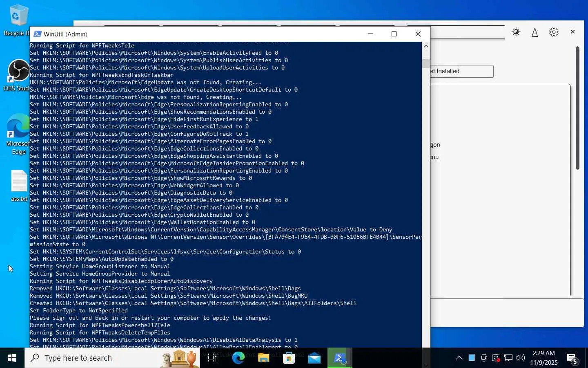Viewport: 588px width, 368px height.
Task: Maximize the WinUtil (Admin) console window
Action: pyautogui.click(x=394, y=34)
